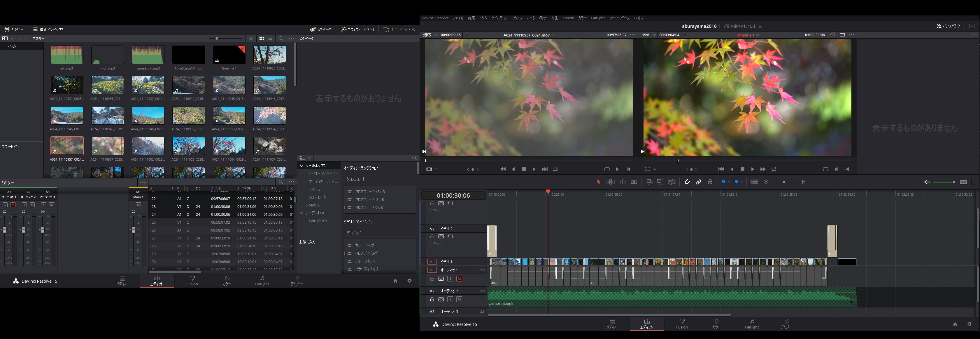
Task: Select the yamaaruki.mp3 media pool thumbnail
Action: point(148,55)
